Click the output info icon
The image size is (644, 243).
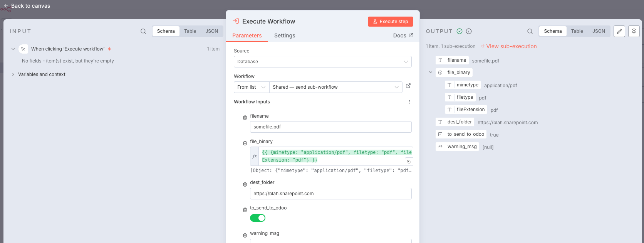pyautogui.click(x=469, y=31)
